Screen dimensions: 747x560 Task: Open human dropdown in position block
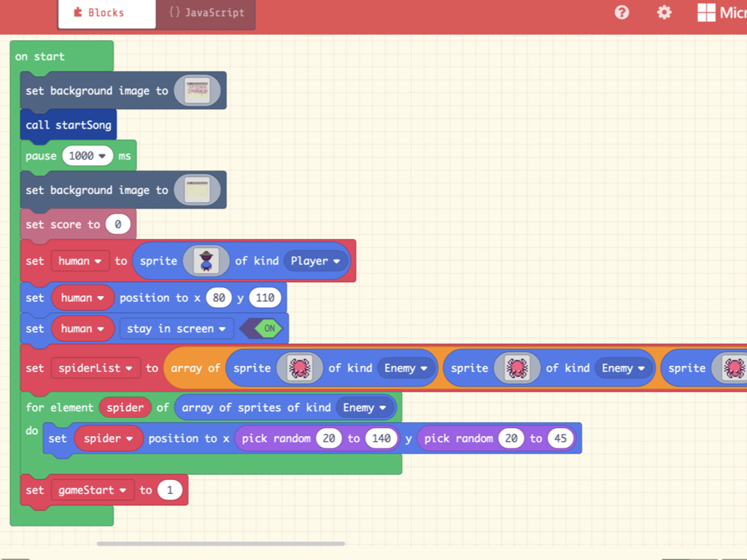click(82, 297)
